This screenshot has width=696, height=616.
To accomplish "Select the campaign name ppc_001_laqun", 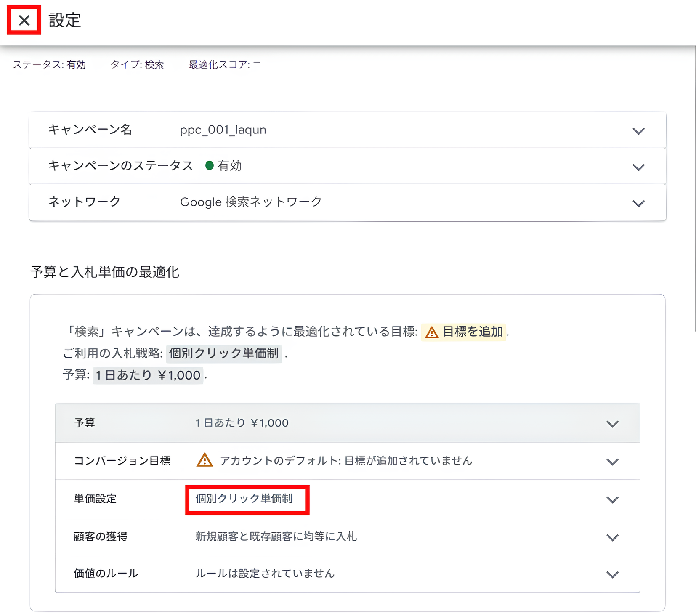I will pos(223,130).
